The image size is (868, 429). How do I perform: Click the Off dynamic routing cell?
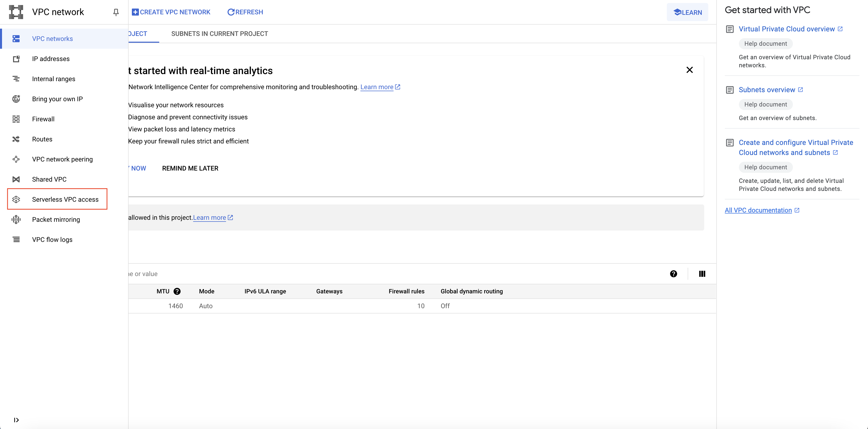point(445,306)
